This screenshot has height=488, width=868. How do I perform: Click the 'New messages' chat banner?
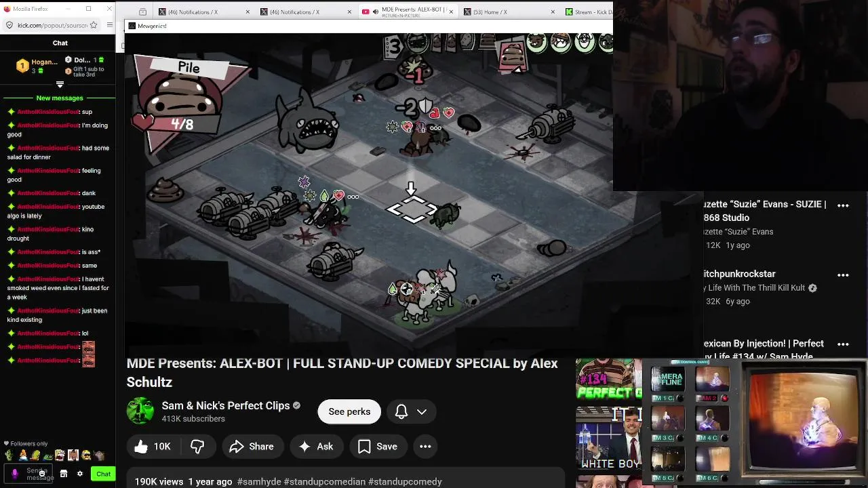tap(60, 98)
